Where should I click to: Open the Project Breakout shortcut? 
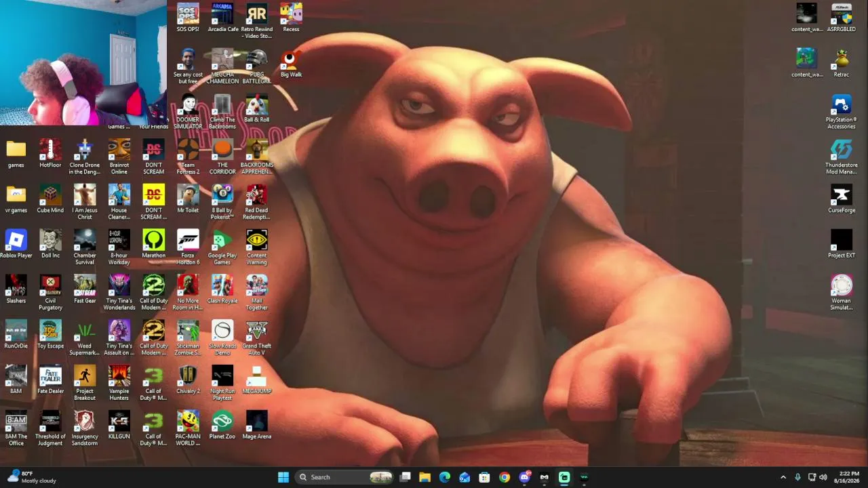[84, 384]
